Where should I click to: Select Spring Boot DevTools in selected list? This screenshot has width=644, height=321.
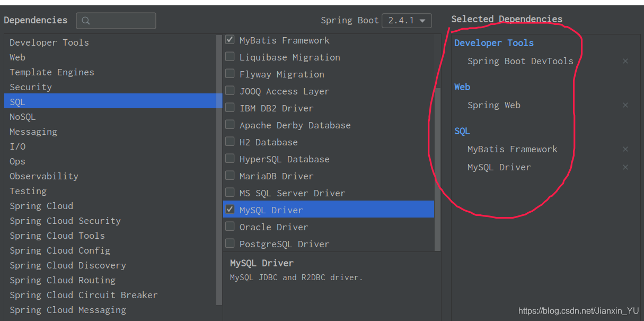coord(521,61)
